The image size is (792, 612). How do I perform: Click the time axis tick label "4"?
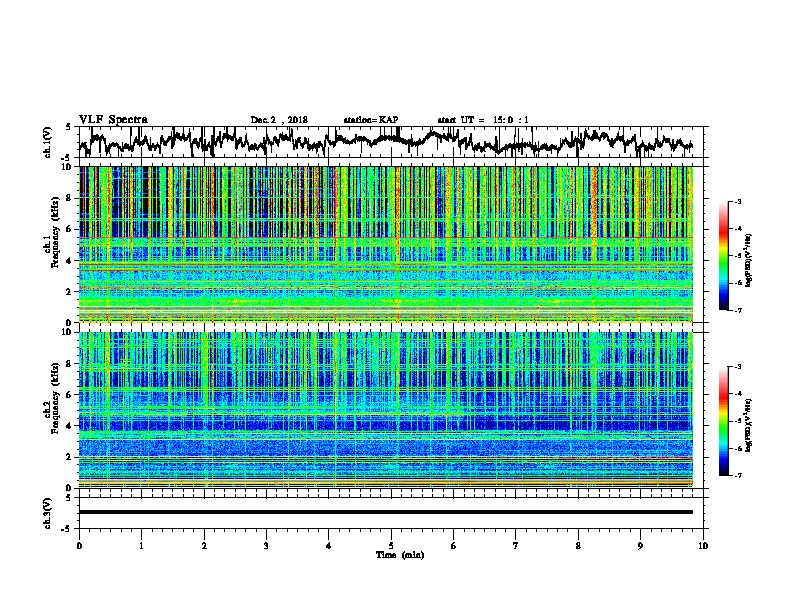tap(329, 546)
